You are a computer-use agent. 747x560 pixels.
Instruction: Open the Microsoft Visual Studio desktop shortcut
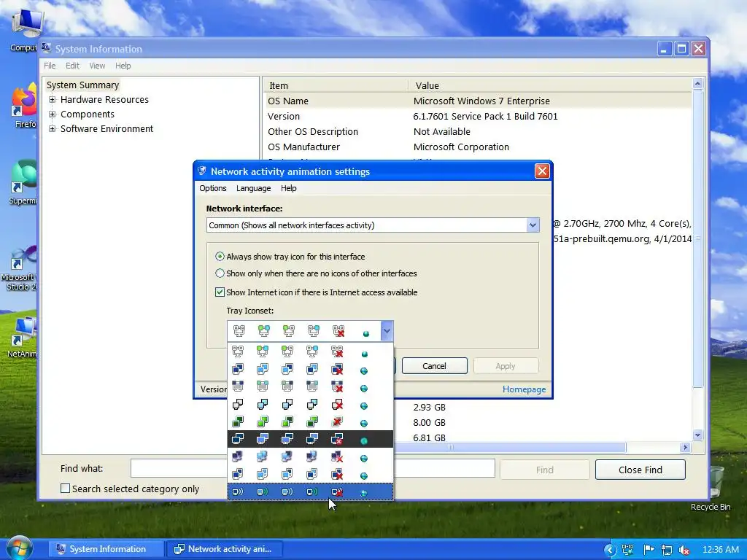pos(20,268)
